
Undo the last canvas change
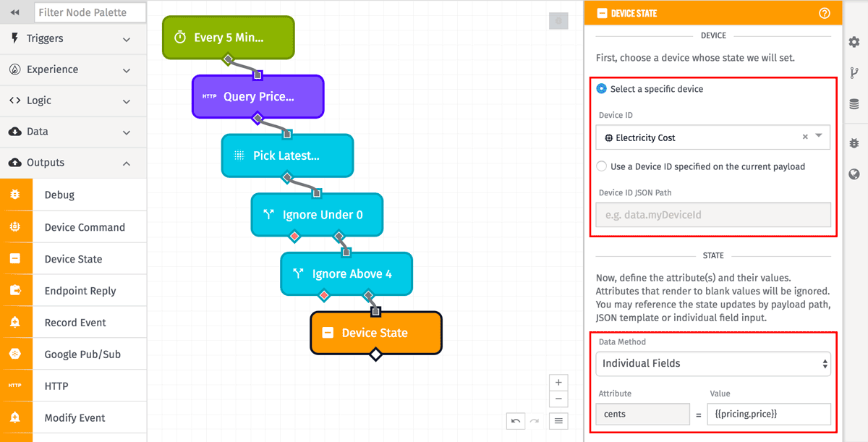[516, 420]
